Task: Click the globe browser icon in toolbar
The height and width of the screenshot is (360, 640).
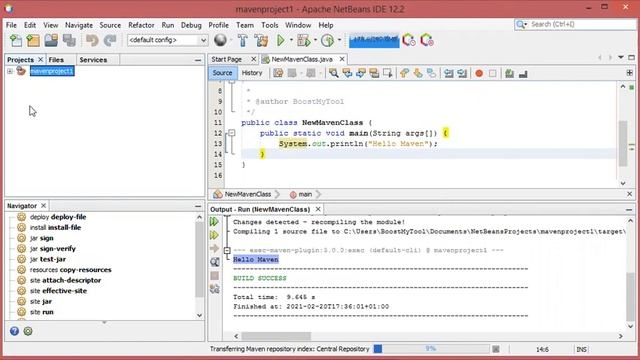Action: pos(220,40)
